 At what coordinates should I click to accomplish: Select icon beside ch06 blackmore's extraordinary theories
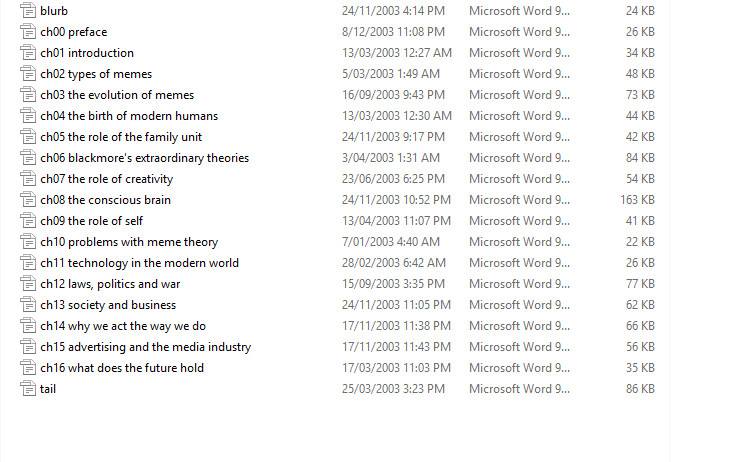coord(27,158)
